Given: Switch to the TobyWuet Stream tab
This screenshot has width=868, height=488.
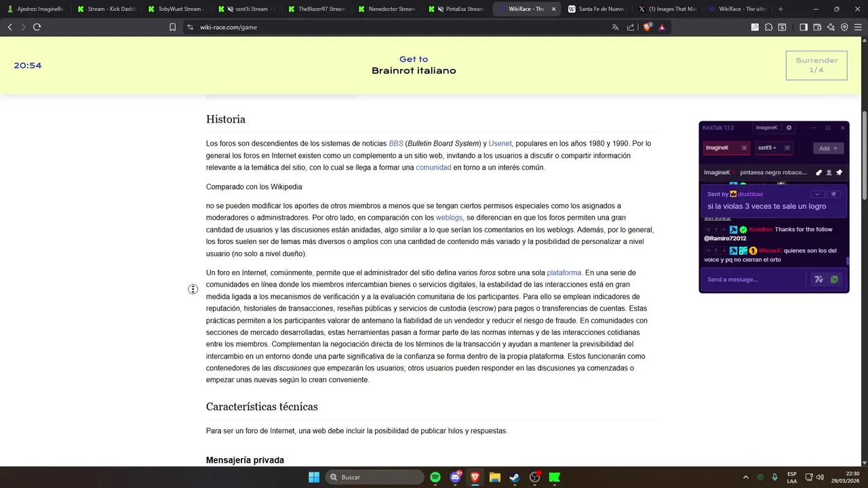Looking at the screenshot, I should [x=176, y=9].
